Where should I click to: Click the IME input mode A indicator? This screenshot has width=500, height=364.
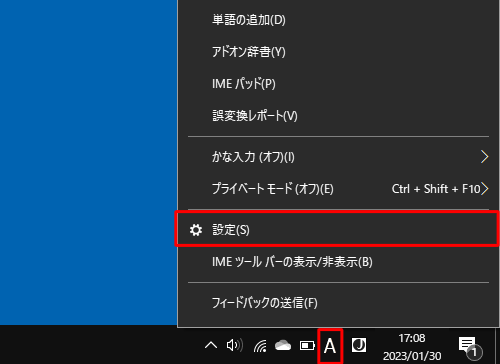pyautogui.click(x=330, y=346)
